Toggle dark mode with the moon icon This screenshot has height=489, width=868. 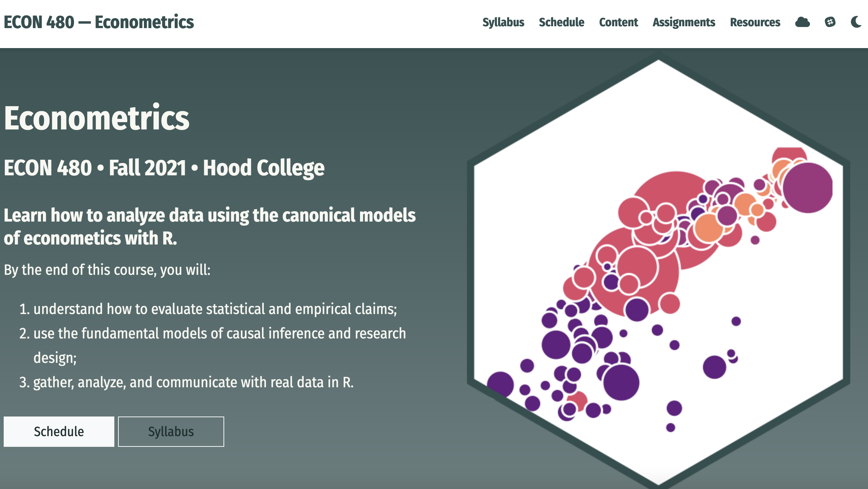(856, 22)
